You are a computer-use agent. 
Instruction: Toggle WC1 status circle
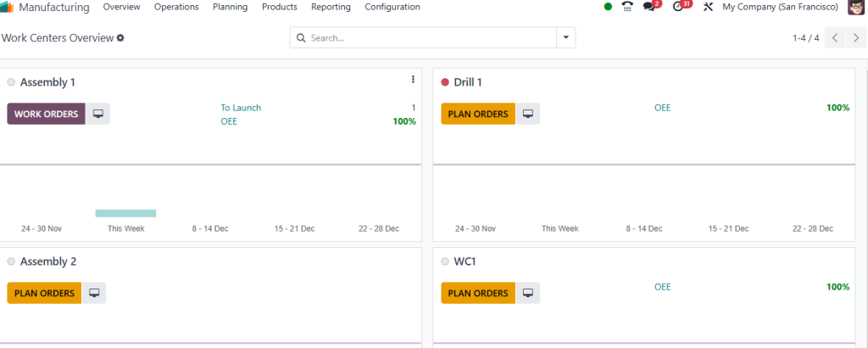445,262
